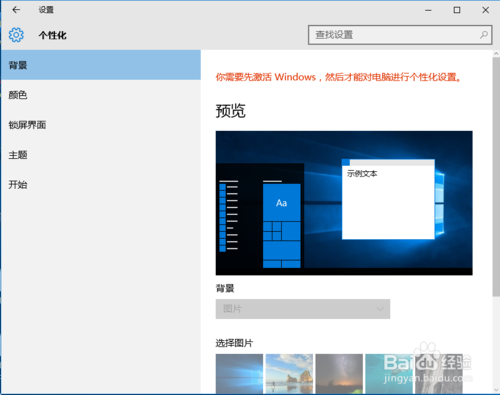The image size is (500, 395).
Task: Minimize the Settings window
Action: (428, 10)
